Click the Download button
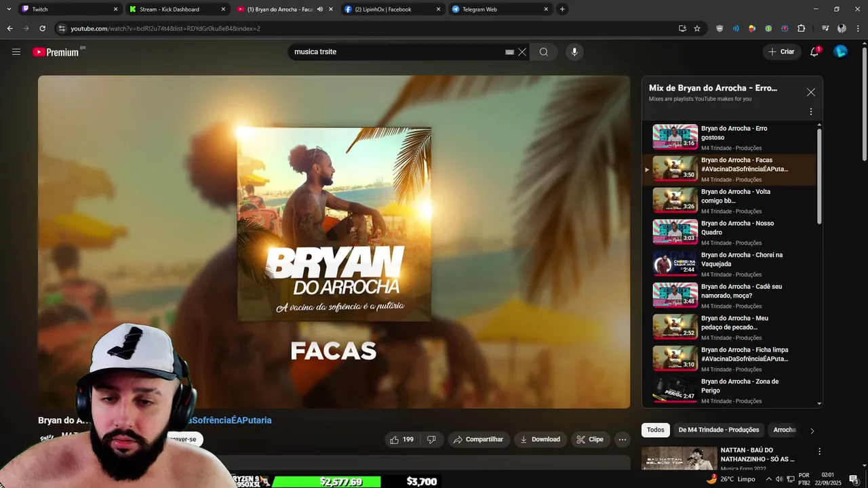 click(x=540, y=439)
